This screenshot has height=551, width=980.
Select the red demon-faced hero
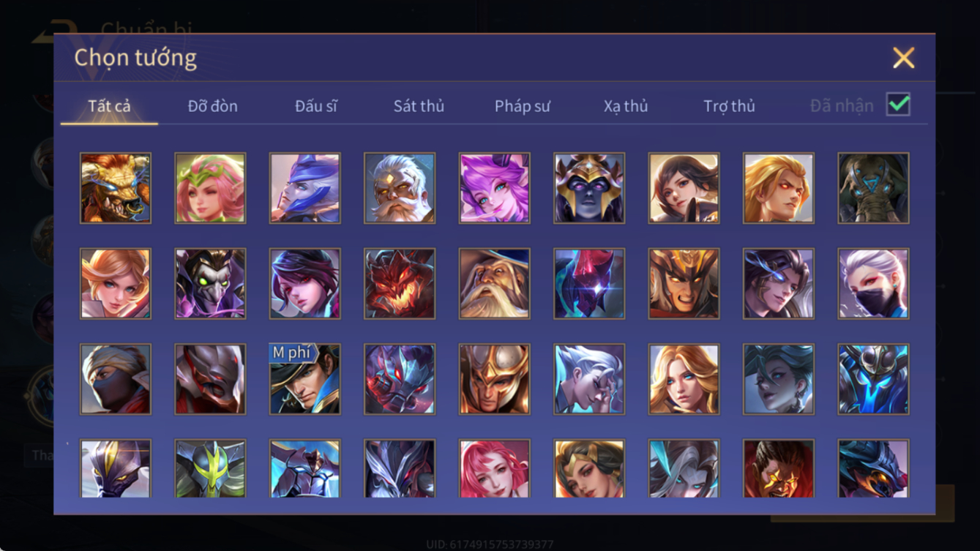click(400, 283)
